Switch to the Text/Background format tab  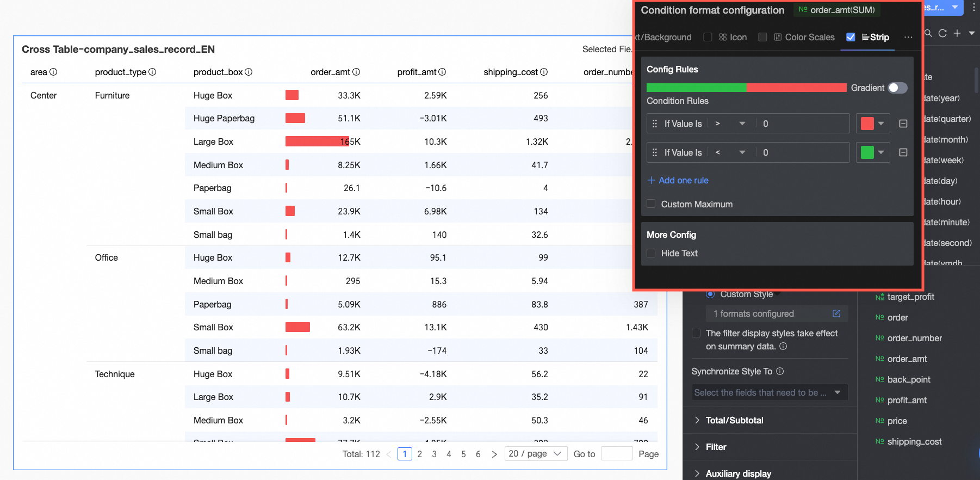[x=663, y=37]
